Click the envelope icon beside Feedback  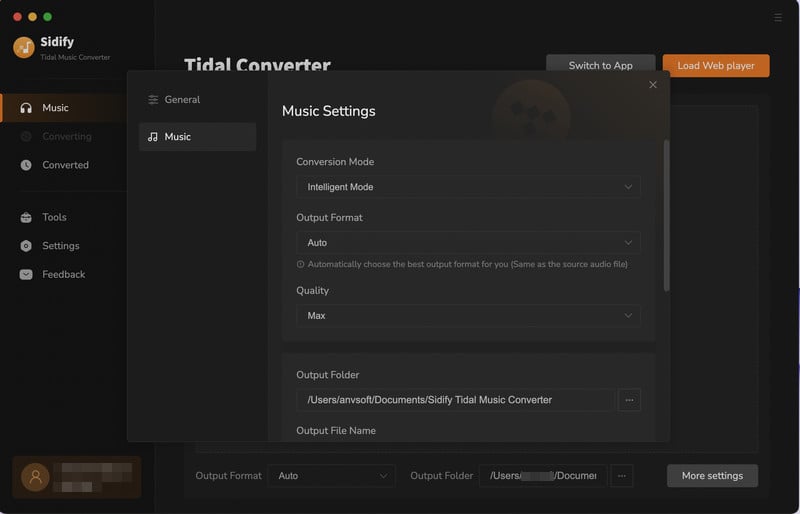click(26, 275)
